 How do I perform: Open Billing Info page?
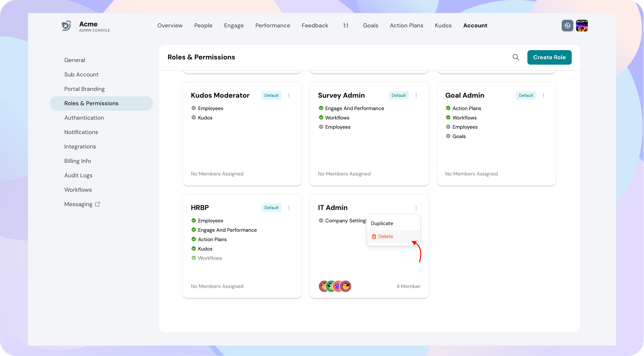click(78, 161)
